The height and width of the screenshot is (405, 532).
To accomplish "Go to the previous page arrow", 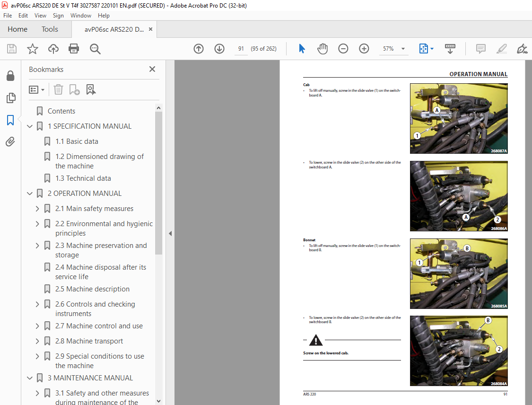I will pos(199,49).
